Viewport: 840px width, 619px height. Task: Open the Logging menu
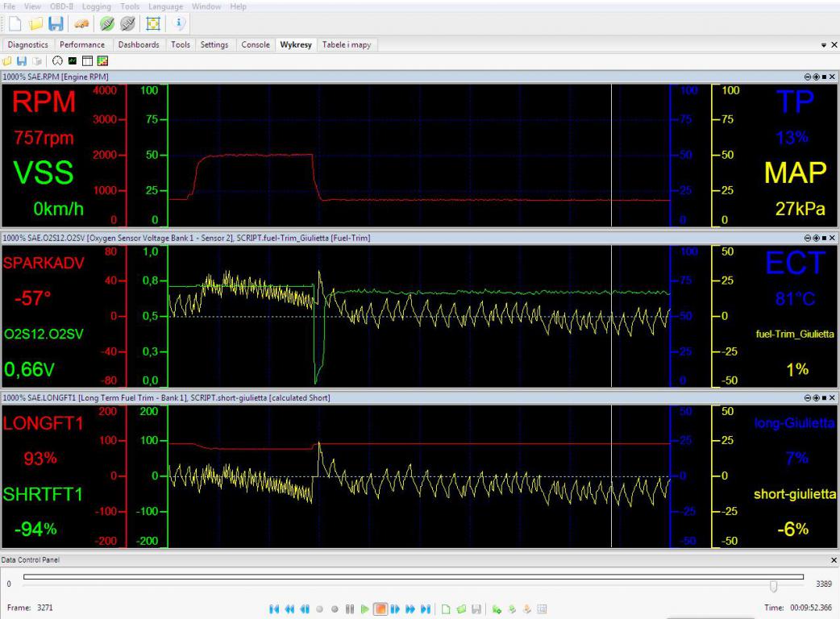97,6
